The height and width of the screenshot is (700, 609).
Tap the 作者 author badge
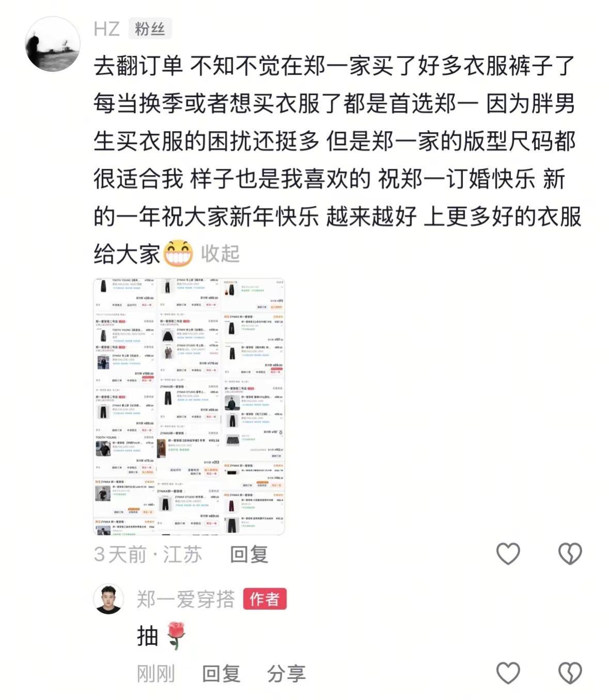[x=265, y=599]
